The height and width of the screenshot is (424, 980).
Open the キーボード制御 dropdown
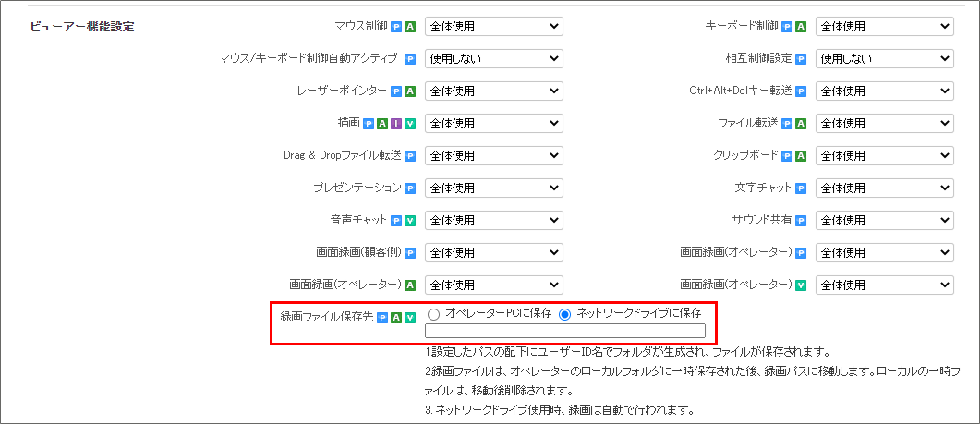click(884, 27)
